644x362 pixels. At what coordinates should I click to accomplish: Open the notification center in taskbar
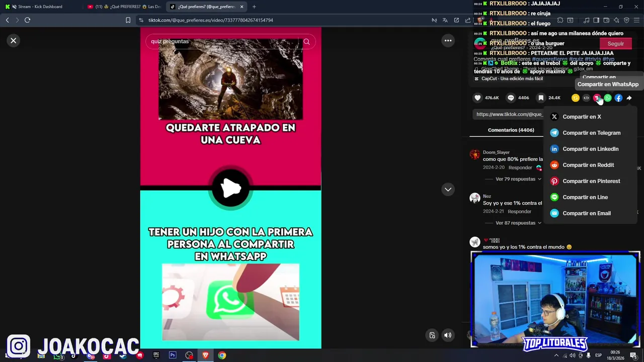click(633, 355)
